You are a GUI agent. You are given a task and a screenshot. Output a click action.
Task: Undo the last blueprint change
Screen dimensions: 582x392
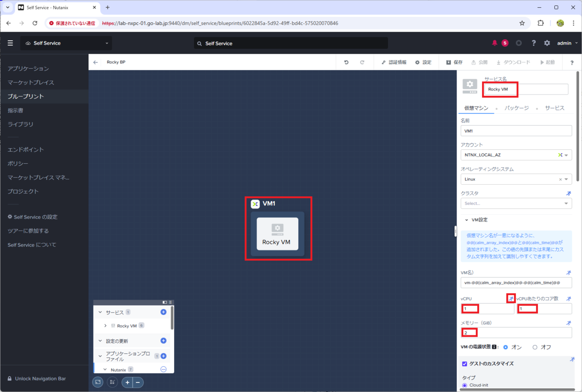[346, 62]
